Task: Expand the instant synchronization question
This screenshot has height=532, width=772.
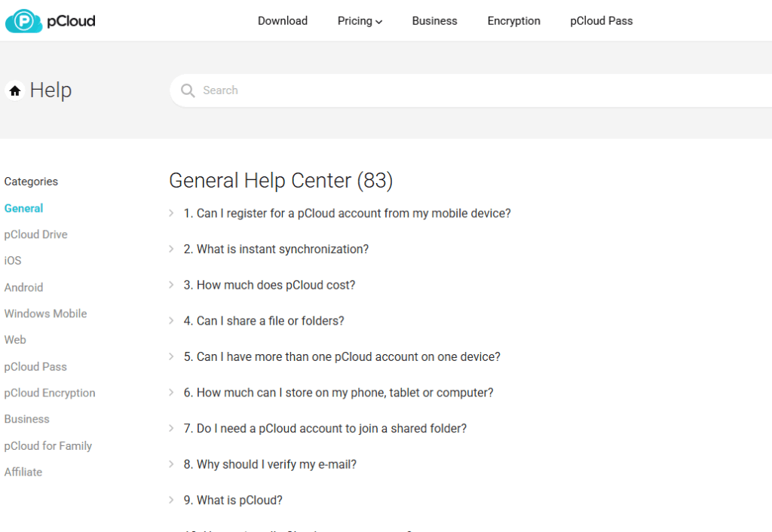Action: point(276,249)
